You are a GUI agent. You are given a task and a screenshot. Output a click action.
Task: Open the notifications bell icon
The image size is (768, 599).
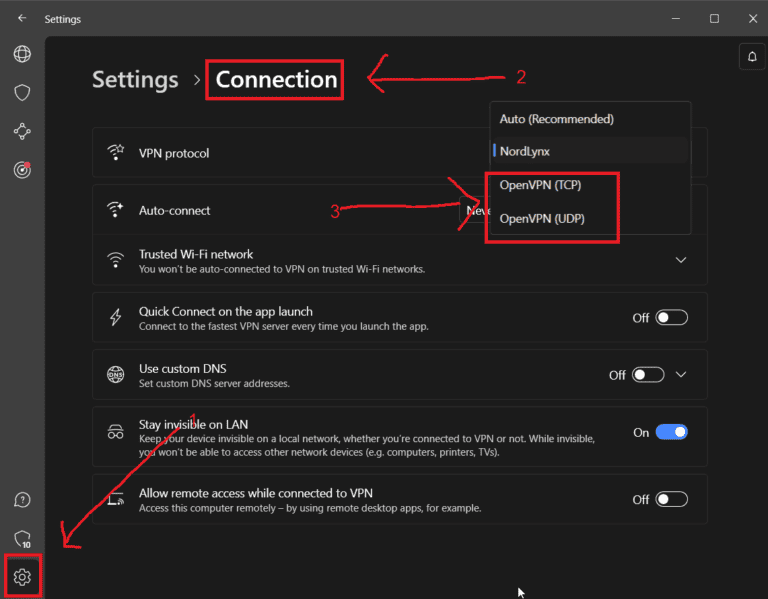point(750,57)
